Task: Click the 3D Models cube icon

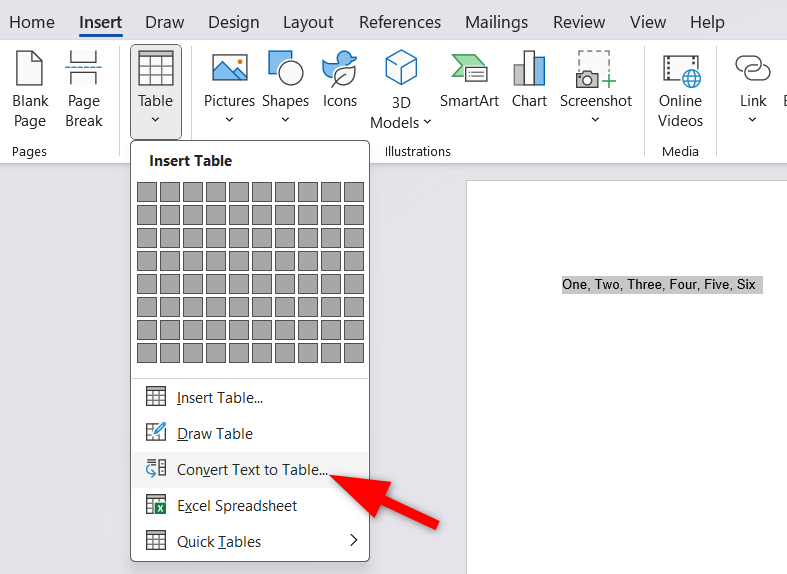Action: tap(401, 67)
